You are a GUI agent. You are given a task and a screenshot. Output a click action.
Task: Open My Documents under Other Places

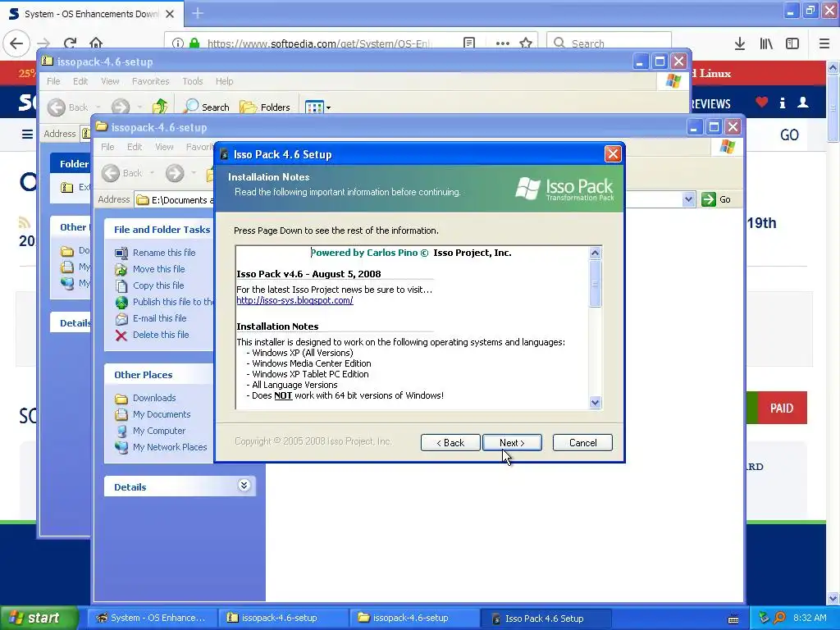point(162,414)
